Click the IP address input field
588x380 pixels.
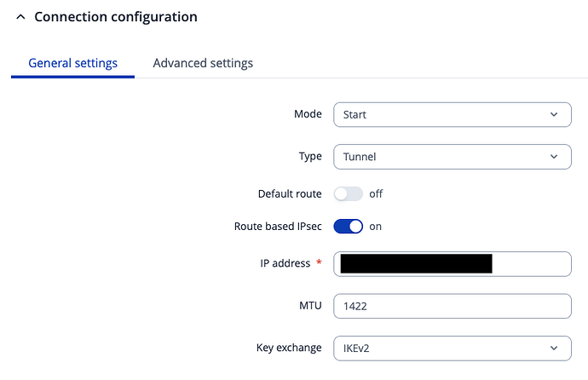pos(530,264)
